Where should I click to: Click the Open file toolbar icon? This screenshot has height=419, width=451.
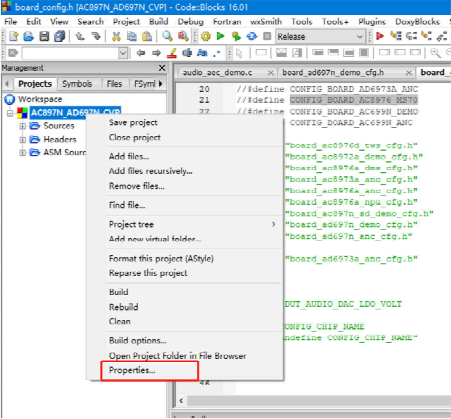click(29, 36)
